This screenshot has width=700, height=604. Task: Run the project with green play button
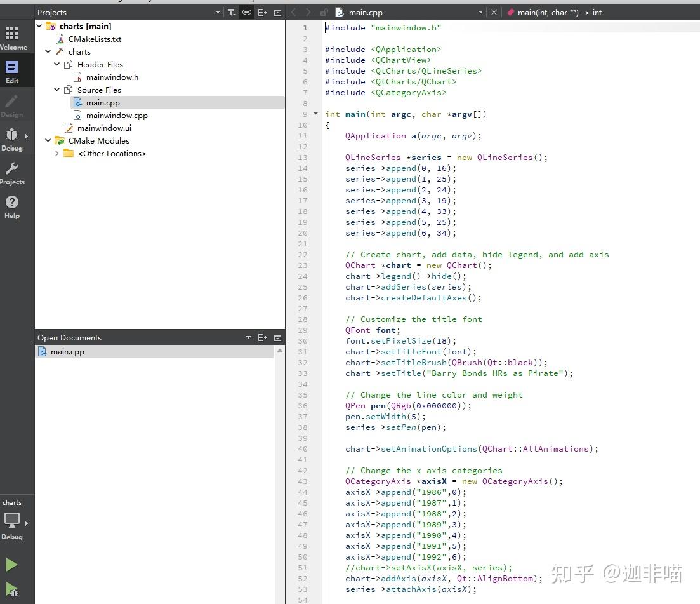11,565
